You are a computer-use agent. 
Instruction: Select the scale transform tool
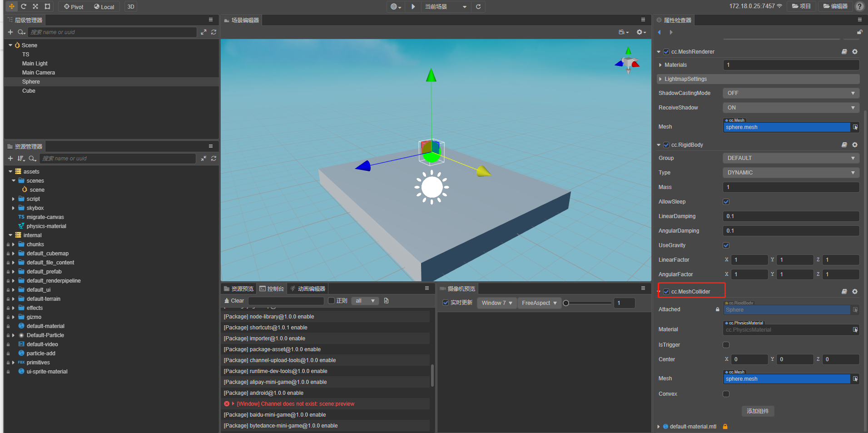(x=35, y=6)
